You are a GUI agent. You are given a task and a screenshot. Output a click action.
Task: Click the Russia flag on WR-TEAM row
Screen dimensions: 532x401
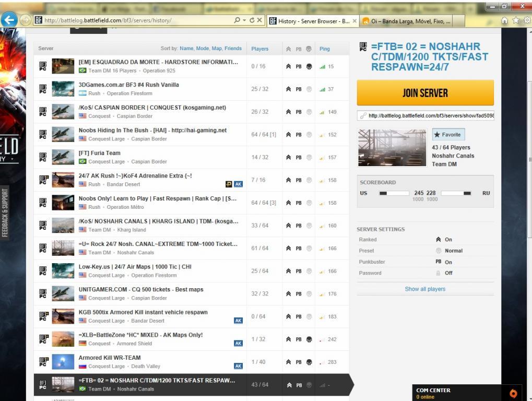click(x=82, y=366)
